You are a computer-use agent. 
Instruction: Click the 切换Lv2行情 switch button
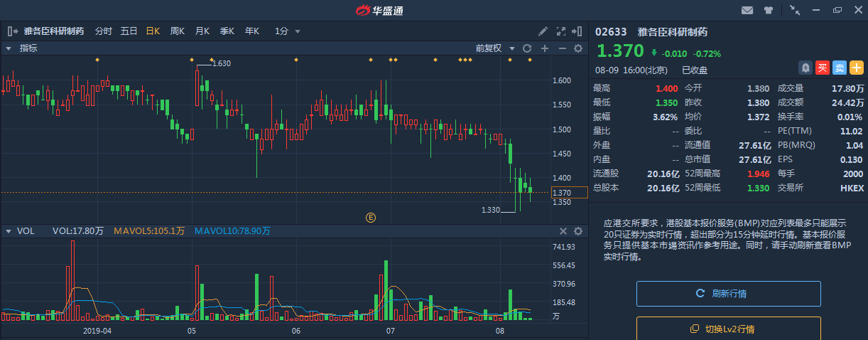coord(728,329)
